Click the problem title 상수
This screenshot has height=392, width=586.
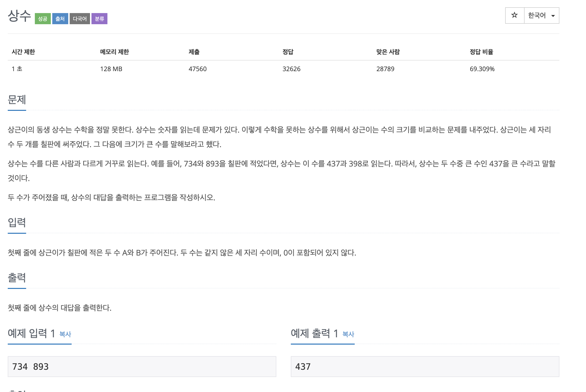point(19,16)
